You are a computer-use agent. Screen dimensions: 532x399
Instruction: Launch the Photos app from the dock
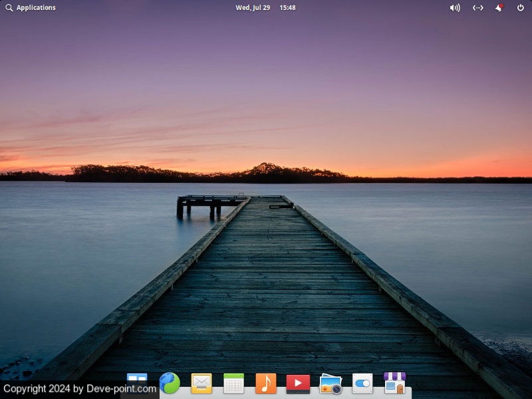[331, 384]
